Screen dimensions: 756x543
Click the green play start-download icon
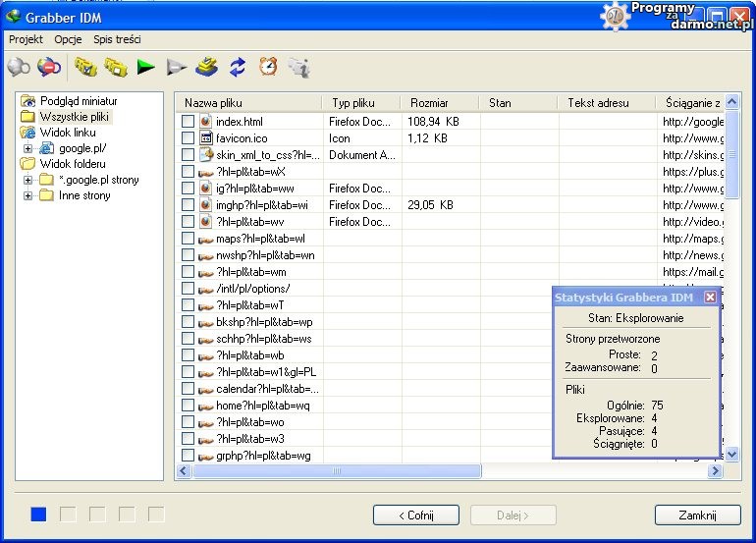click(145, 67)
